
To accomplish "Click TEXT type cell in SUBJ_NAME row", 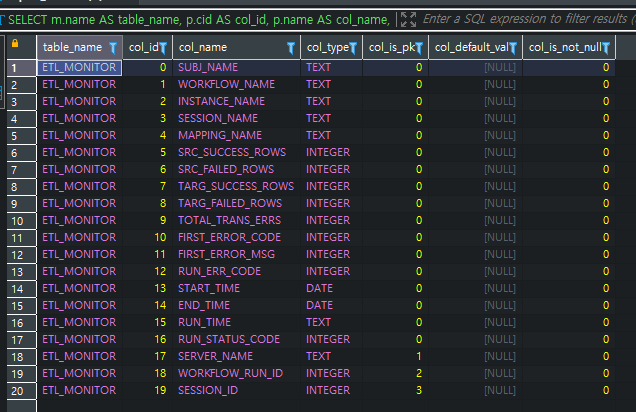I will [x=331, y=67].
